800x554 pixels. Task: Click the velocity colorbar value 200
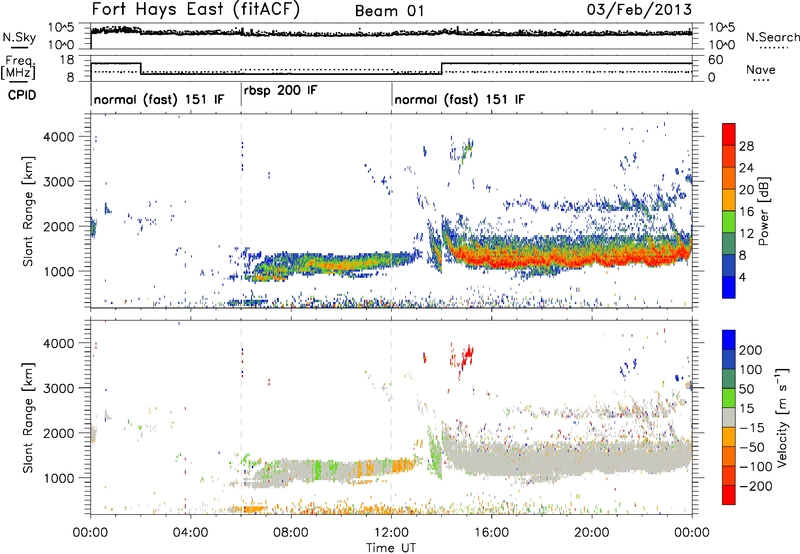(751, 350)
